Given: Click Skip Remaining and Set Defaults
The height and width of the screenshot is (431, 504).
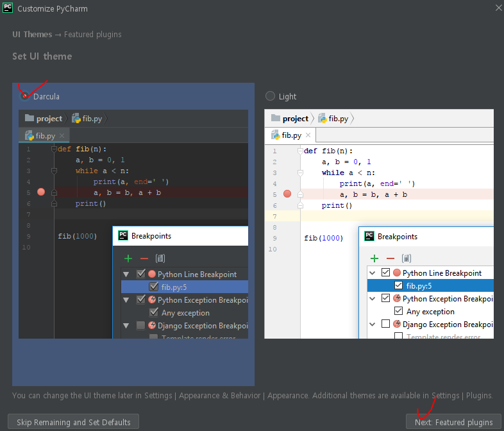Looking at the screenshot, I should pyautogui.click(x=73, y=421).
